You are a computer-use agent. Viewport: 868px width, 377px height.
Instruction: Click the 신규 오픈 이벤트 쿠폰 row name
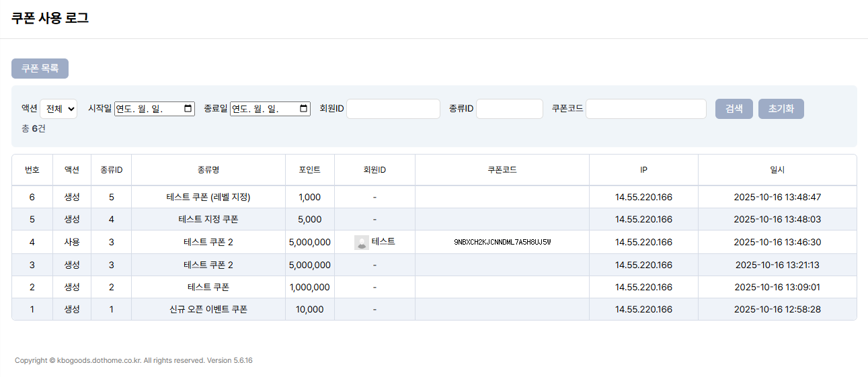(208, 310)
